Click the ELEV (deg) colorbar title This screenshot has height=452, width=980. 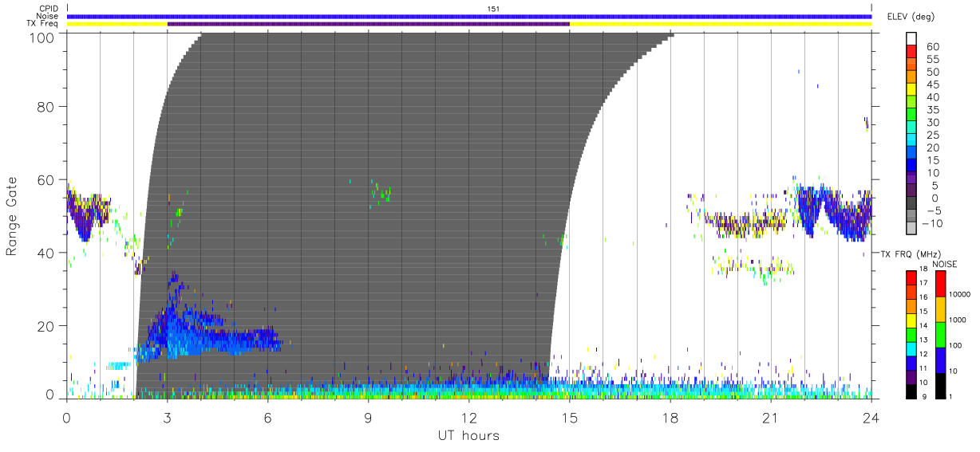pyautogui.click(x=911, y=16)
